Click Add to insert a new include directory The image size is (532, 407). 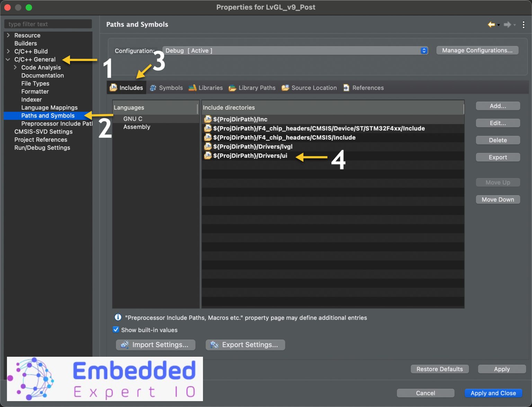[498, 106]
